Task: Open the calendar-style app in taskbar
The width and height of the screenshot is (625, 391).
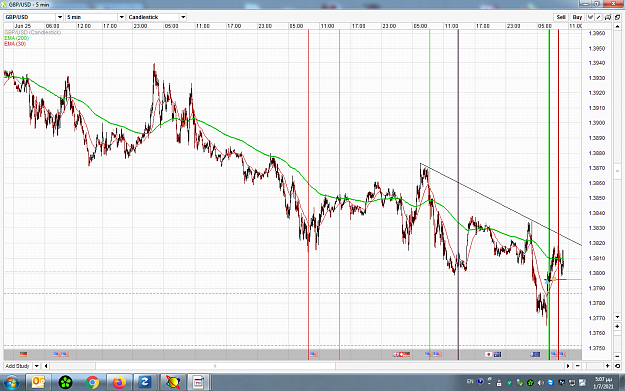Action: pos(198,383)
